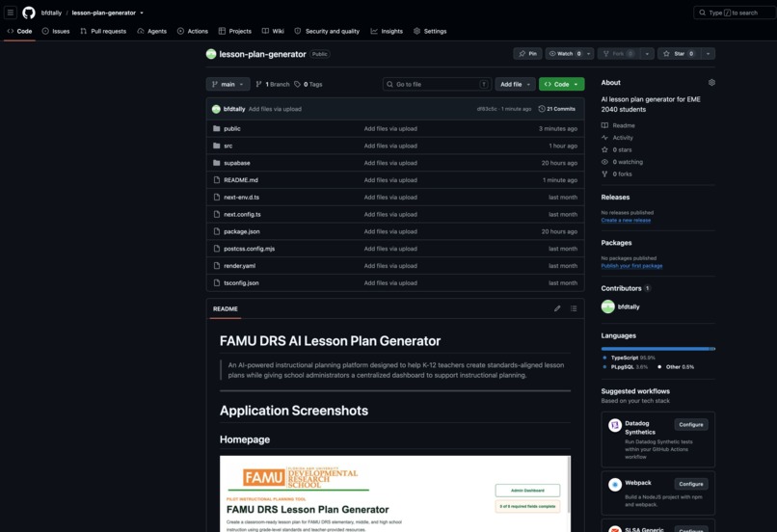
Task: Click the Watch button
Action: tap(564, 54)
